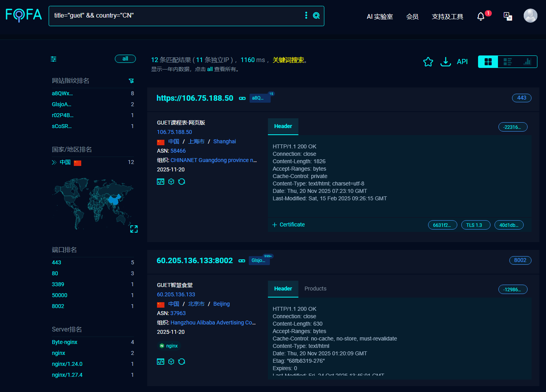546x392 pixels.
Task: Open API link
Action: click(462, 62)
